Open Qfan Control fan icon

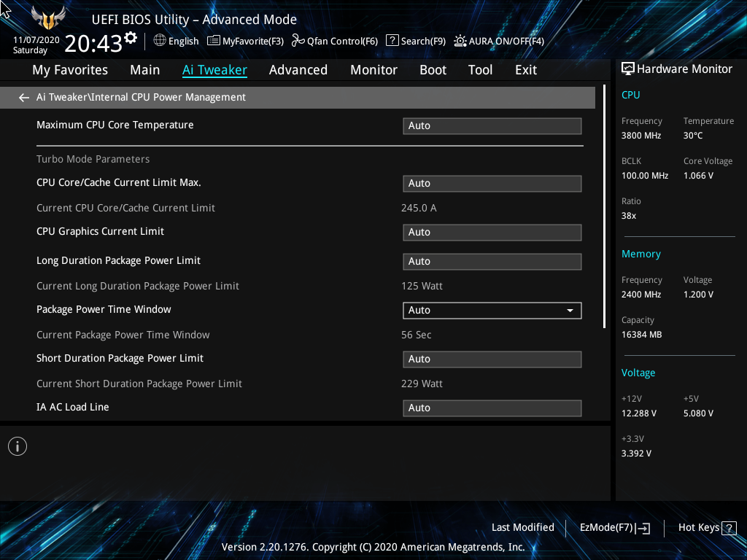click(298, 41)
